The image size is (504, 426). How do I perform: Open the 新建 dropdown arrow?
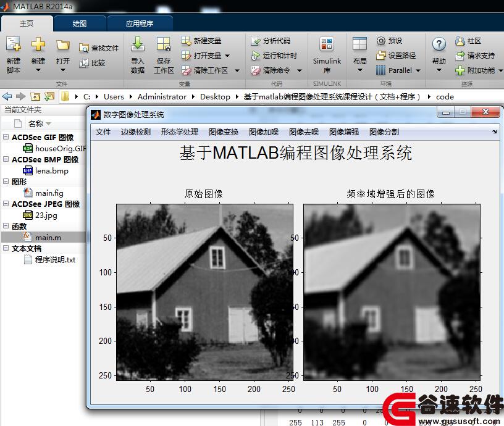[x=38, y=70]
